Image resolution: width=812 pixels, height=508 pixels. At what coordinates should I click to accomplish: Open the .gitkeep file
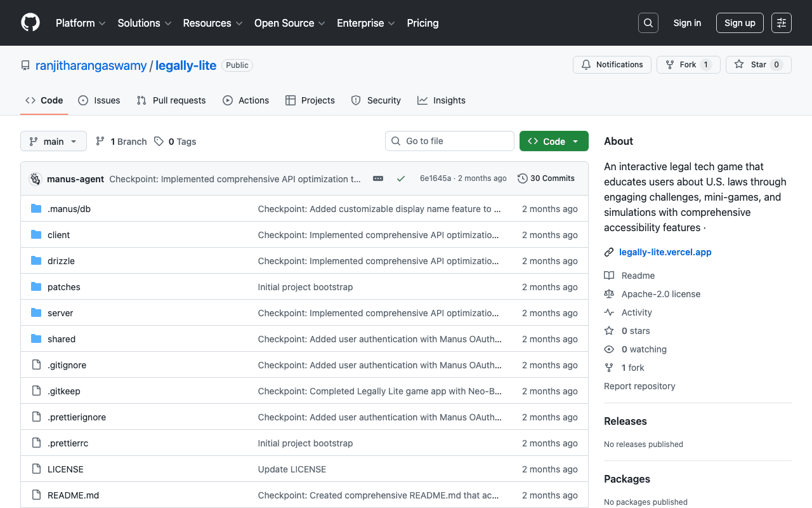coord(64,391)
